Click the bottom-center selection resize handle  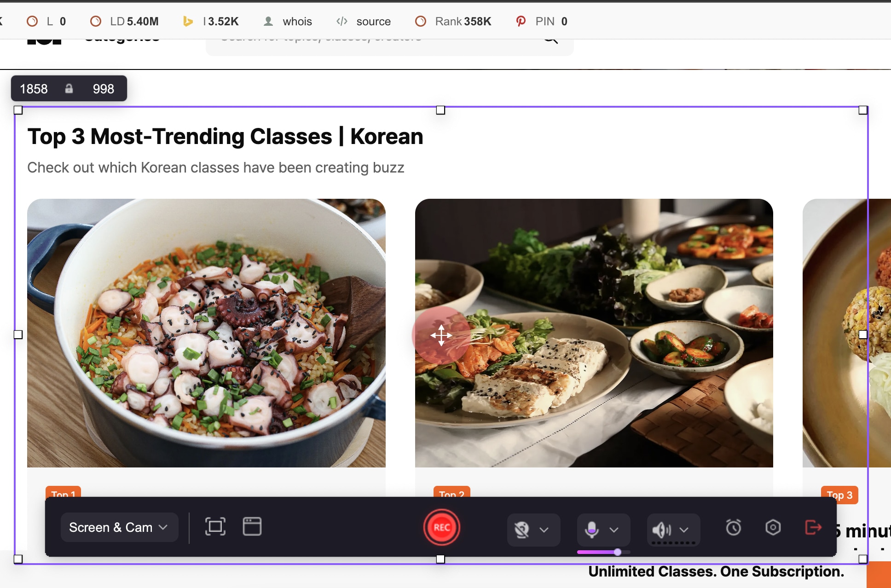[x=440, y=559]
